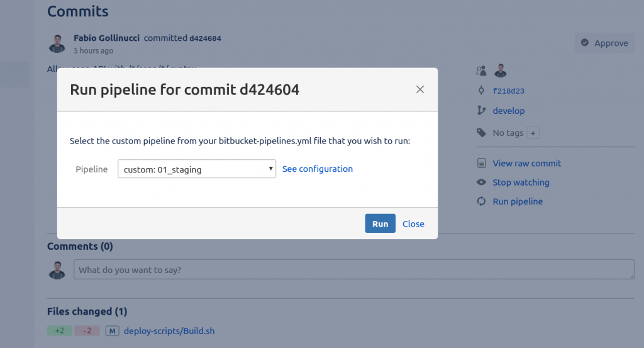Close the Run pipeline dialog with X
Viewport: 644px width, 348px height.
click(419, 89)
